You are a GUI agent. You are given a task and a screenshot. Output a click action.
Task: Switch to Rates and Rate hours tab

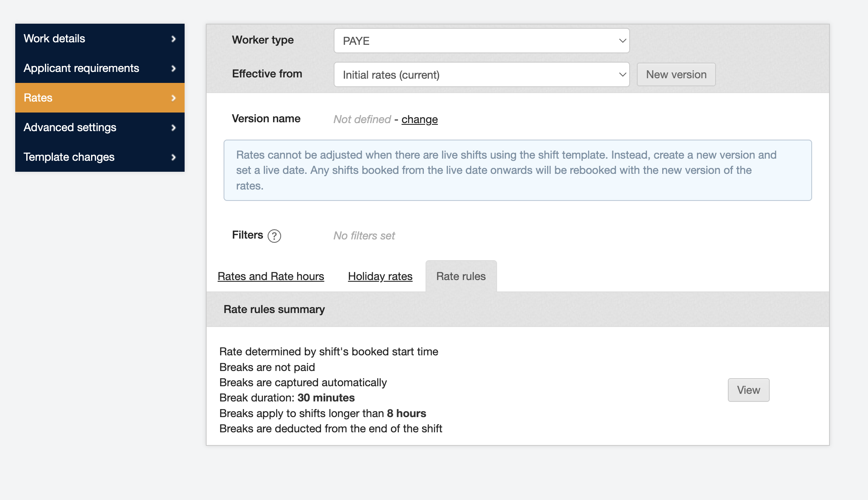point(271,276)
